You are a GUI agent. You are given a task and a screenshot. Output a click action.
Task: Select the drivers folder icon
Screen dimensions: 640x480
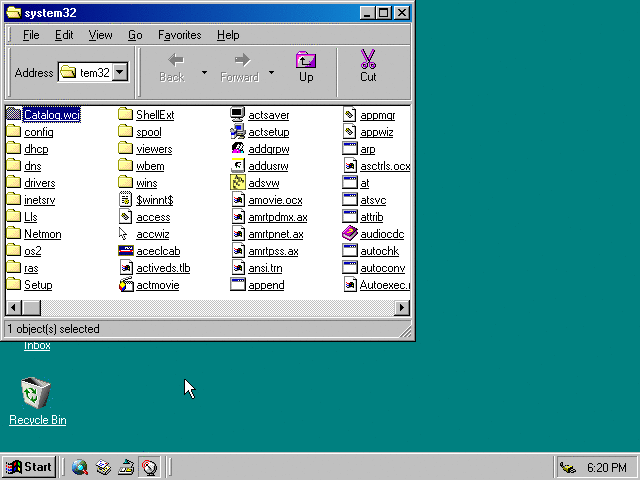(x=13, y=182)
